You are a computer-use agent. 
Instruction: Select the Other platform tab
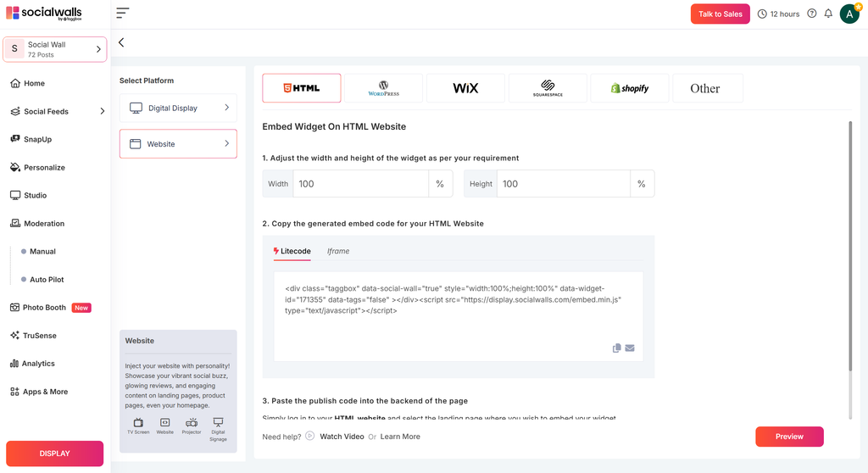[x=708, y=88]
